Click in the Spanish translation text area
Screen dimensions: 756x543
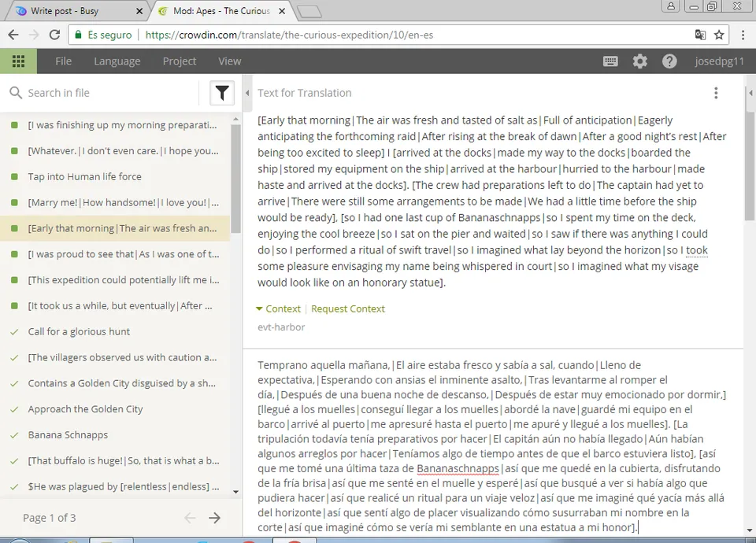[x=491, y=446]
